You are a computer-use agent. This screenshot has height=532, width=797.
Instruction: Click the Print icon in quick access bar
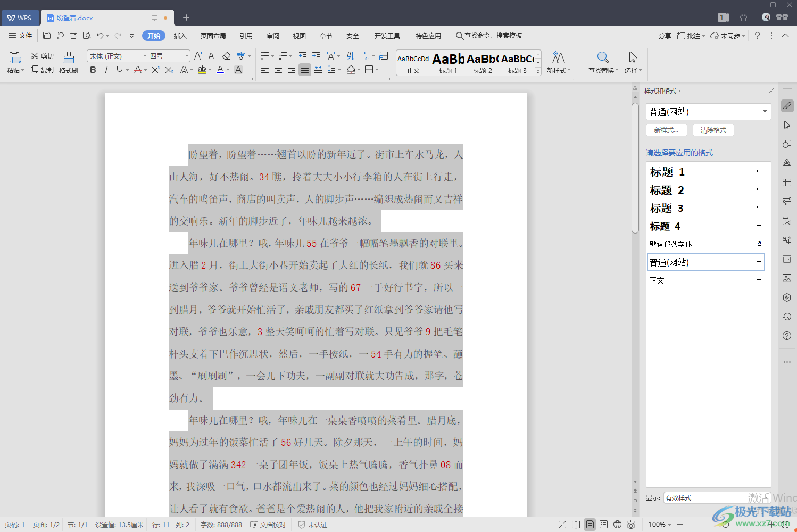point(73,36)
